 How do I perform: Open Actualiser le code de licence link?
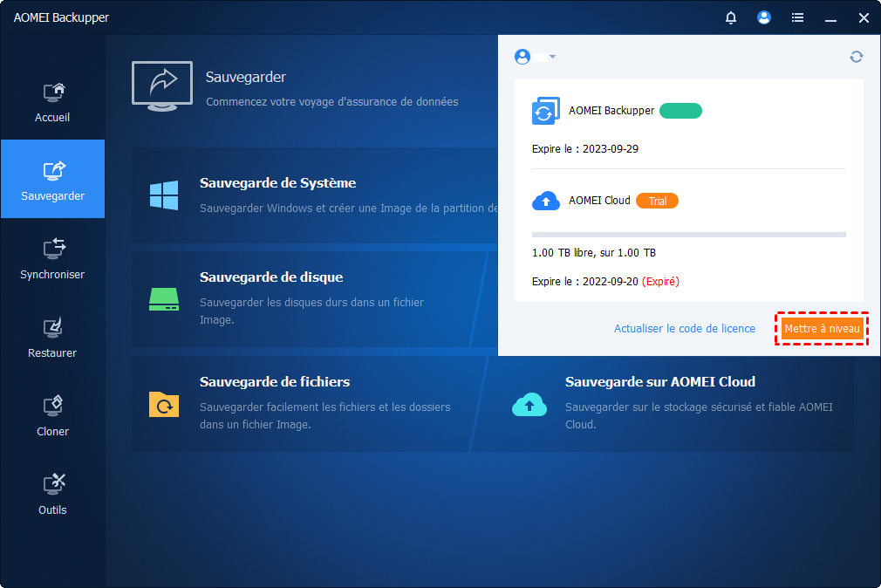[x=685, y=329]
